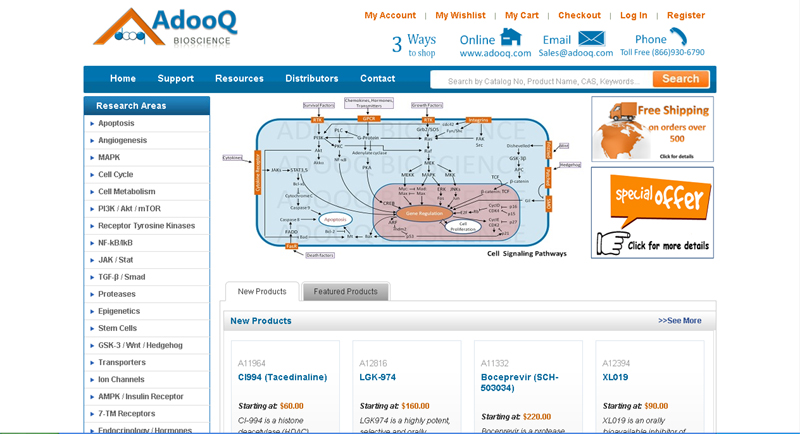Click the Online house icon

coord(511,38)
